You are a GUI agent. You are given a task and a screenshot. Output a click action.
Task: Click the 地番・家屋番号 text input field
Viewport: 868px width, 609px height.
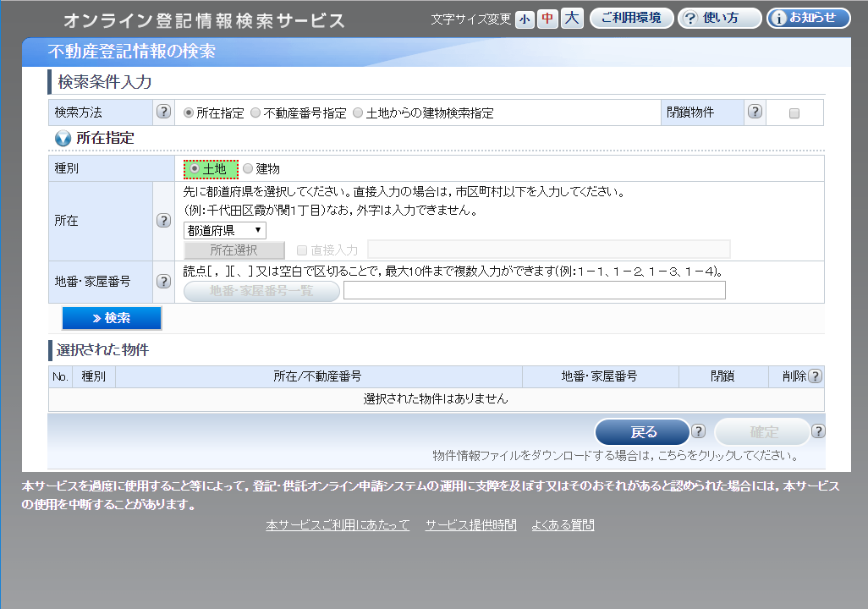(x=534, y=291)
